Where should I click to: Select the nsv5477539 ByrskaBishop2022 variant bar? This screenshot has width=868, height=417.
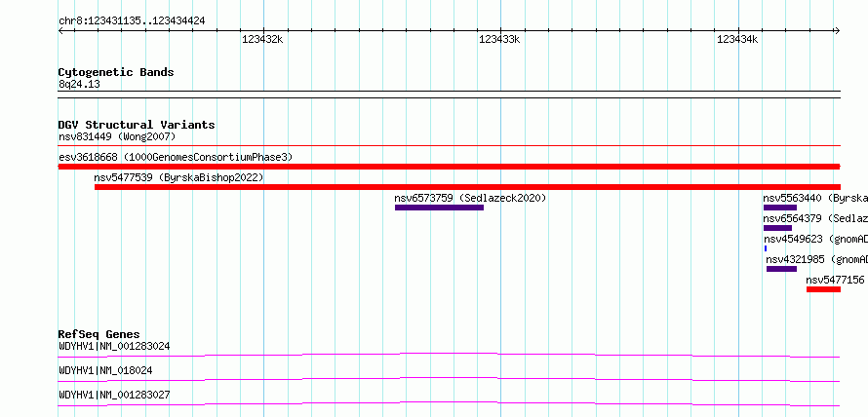tap(467, 187)
